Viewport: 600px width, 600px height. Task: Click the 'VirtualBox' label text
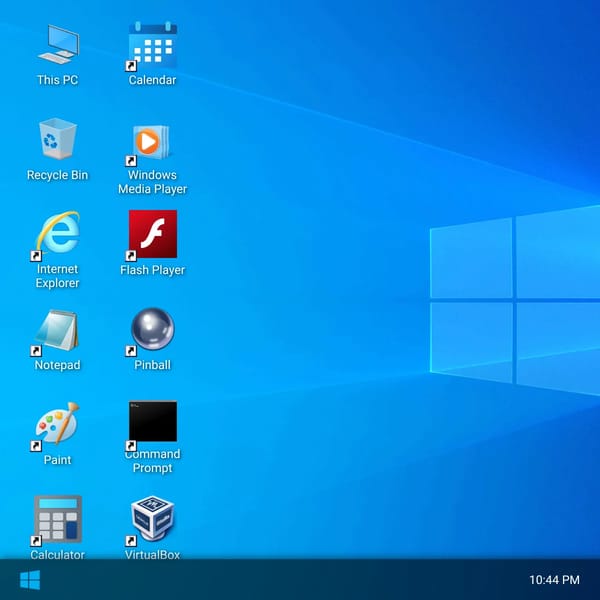coord(152,554)
